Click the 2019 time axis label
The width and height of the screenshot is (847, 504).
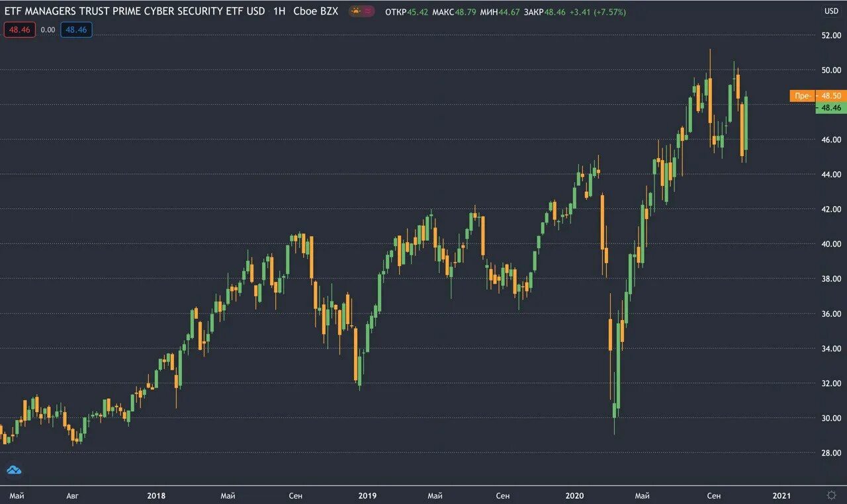pos(367,495)
